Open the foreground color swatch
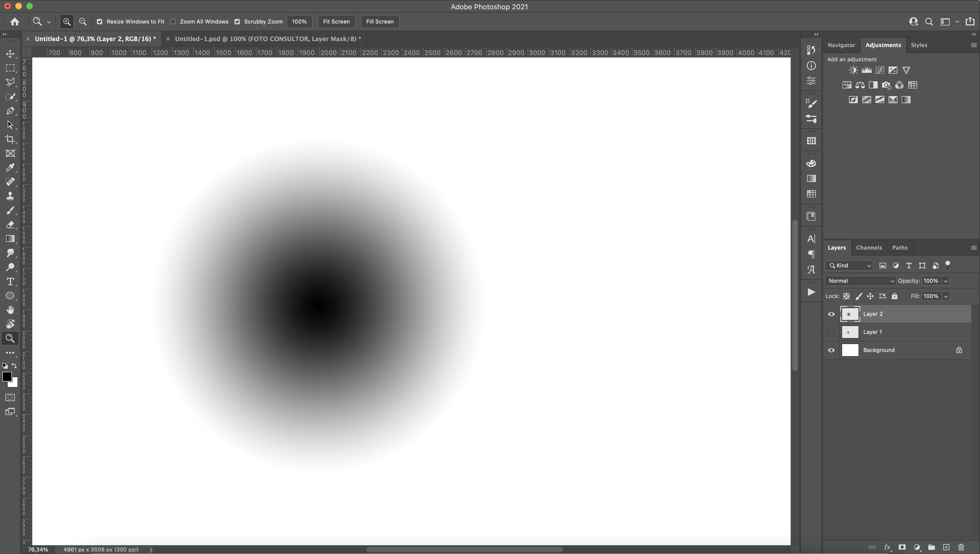Screen dimensions: 980x554 coord(7,376)
